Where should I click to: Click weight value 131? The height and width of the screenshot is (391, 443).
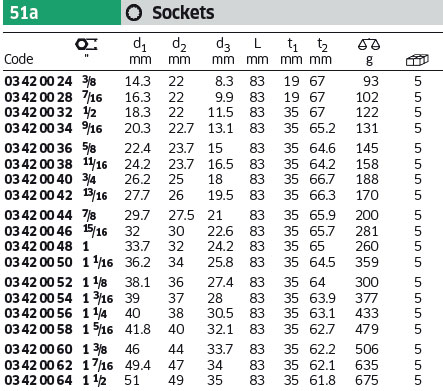click(367, 128)
